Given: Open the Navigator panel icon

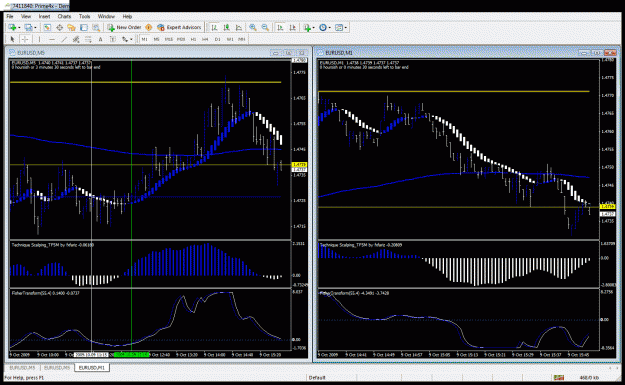Looking at the screenshot, I should tap(71, 28).
